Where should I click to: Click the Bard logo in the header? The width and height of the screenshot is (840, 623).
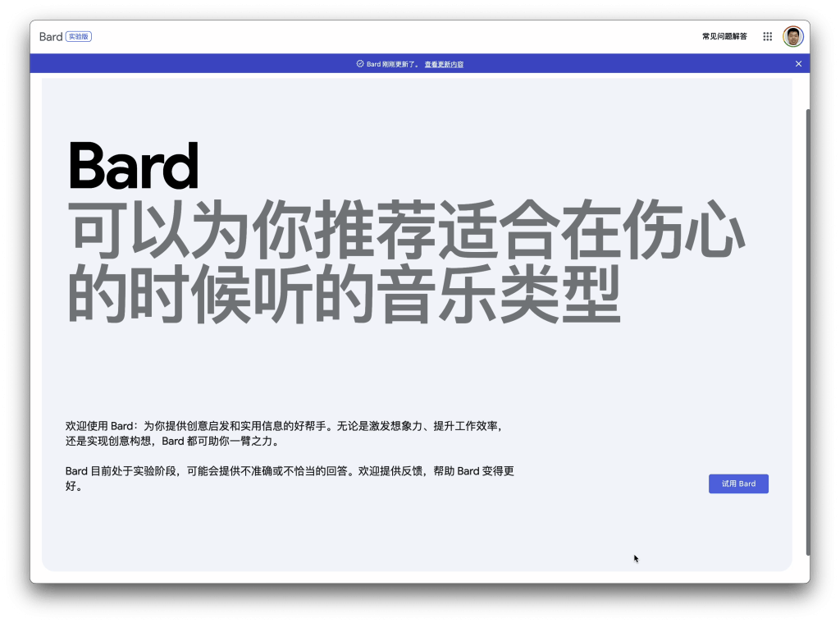point(51,37)
